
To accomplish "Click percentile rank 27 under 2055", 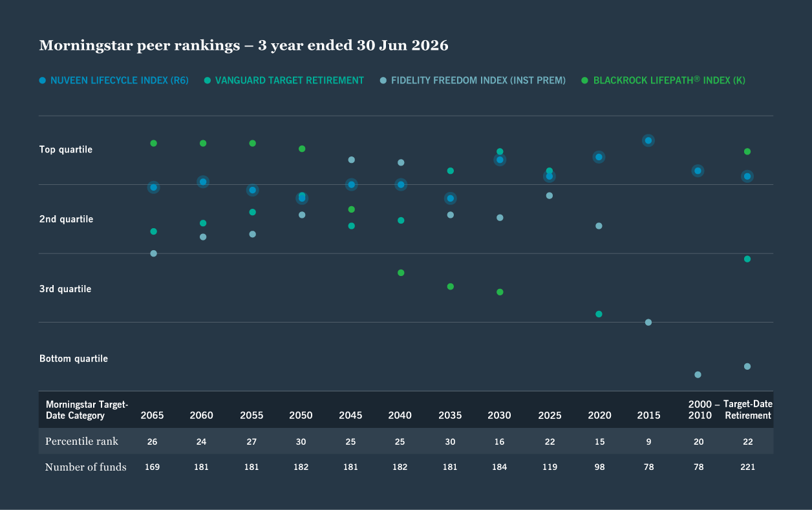I will (251, 441).
